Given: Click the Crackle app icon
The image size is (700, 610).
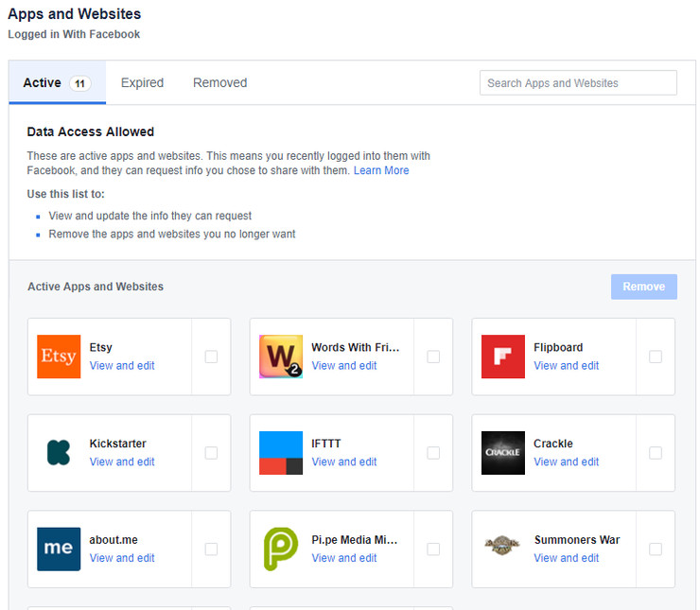Looking at the screenshot, I should click(503, 453).
